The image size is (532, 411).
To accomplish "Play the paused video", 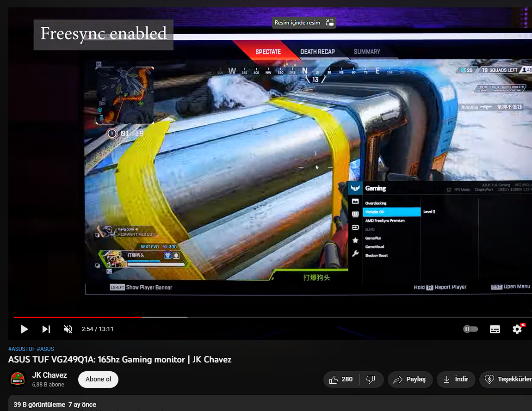I will 24,329.
